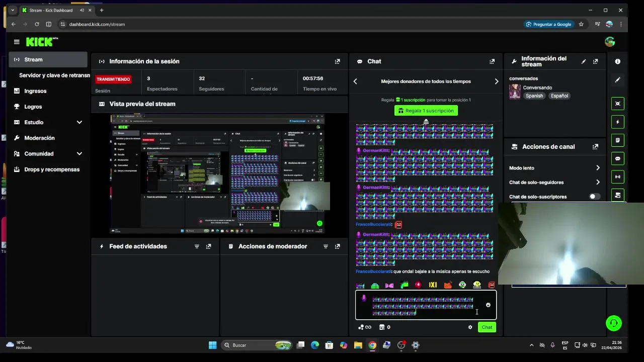Click the pencil edit icon in right sidebar
This screenshot has height=362, width=644.
[x=617, y=79]
